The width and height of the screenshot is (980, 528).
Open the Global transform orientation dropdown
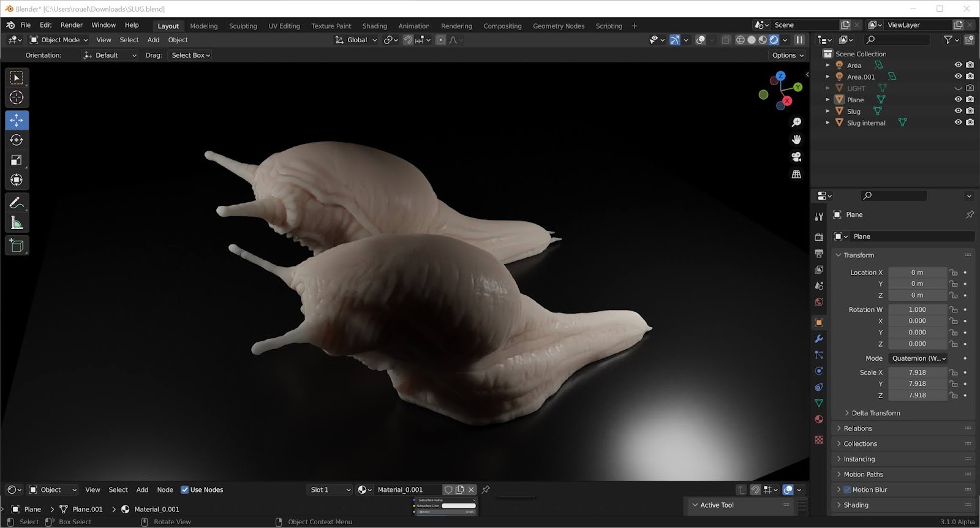(x=356, y=40)
